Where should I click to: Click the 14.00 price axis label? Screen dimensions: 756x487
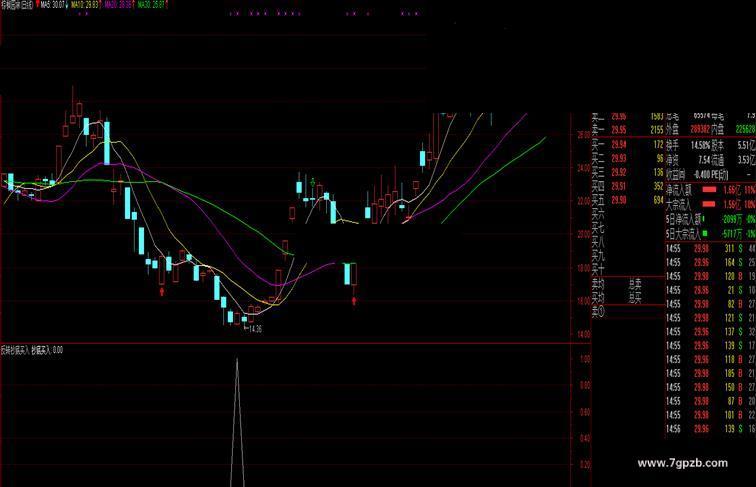584,334
